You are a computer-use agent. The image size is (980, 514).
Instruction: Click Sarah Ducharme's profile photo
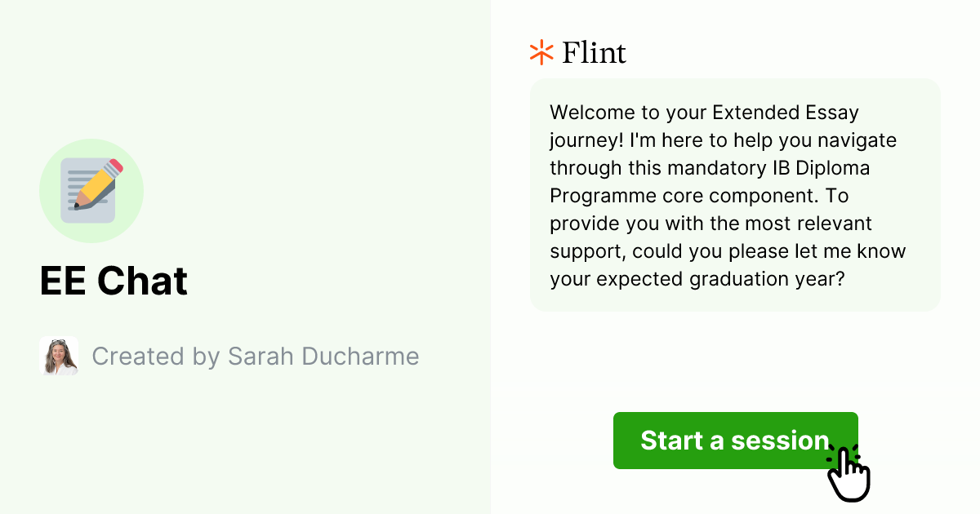click(58, 356)
